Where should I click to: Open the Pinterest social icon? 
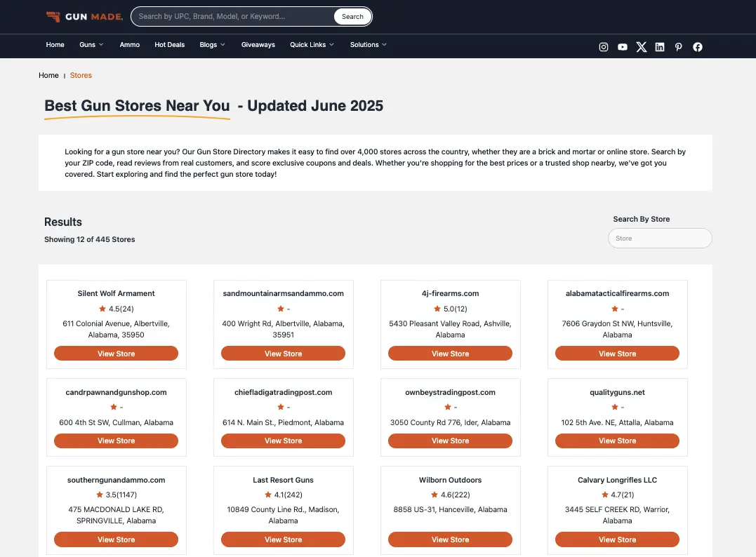coord(678,47)
